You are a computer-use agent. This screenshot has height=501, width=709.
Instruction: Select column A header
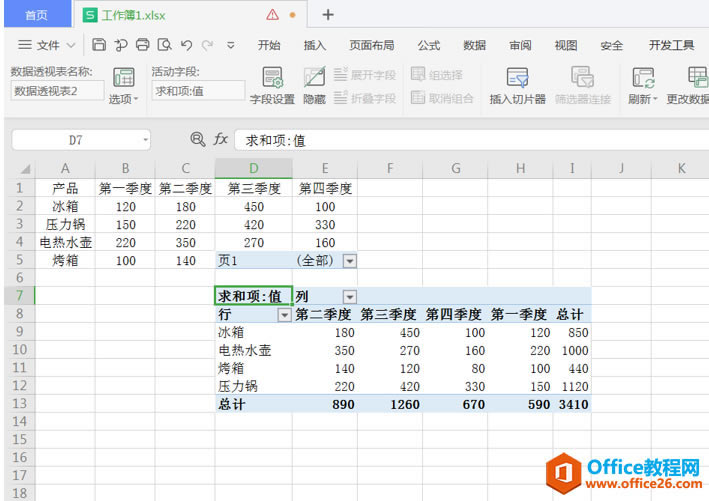(x=65, y=169)
